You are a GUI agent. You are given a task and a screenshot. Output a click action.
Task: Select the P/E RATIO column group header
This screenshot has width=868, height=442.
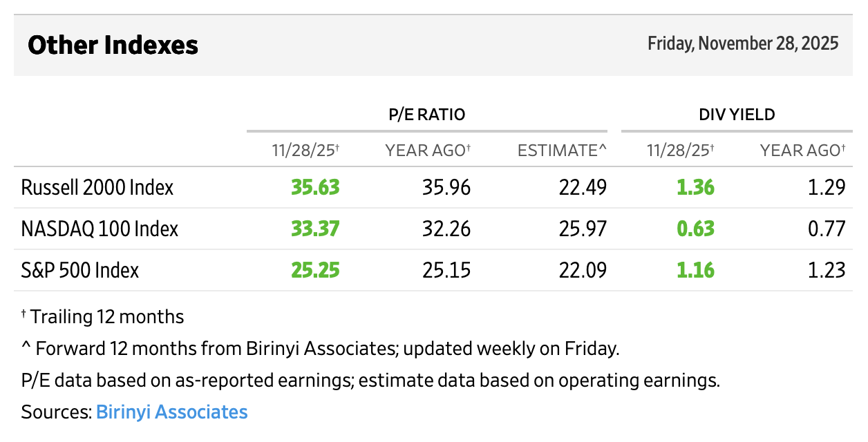point(426,115)
